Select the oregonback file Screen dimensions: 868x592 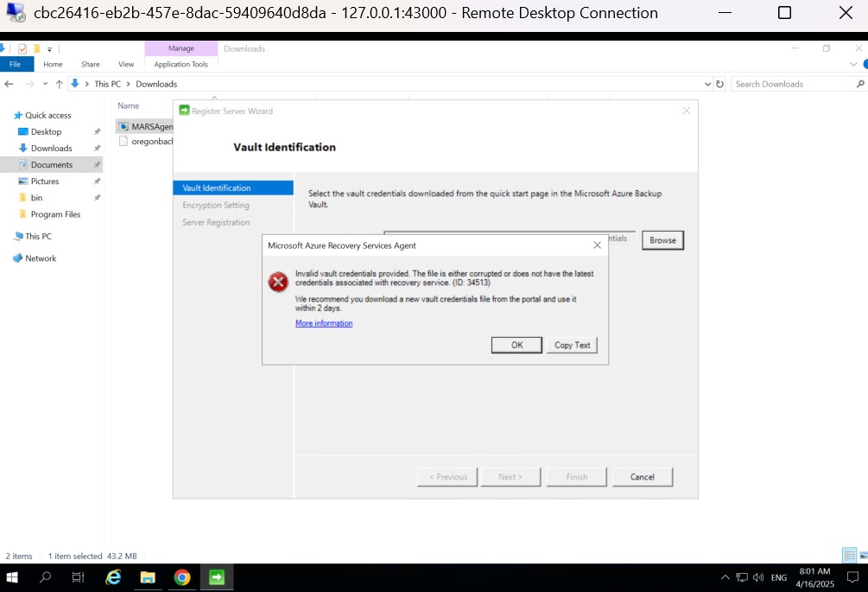pos(146,142)
